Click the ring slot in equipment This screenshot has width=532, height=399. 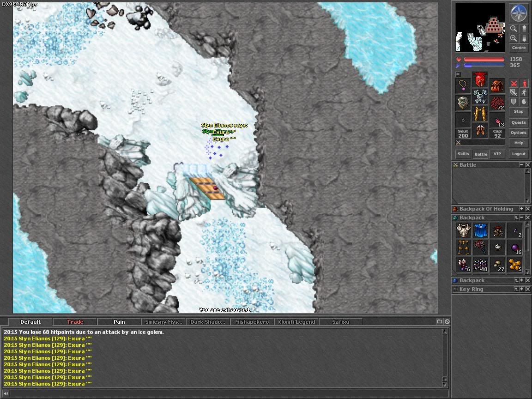click(463, 120)
